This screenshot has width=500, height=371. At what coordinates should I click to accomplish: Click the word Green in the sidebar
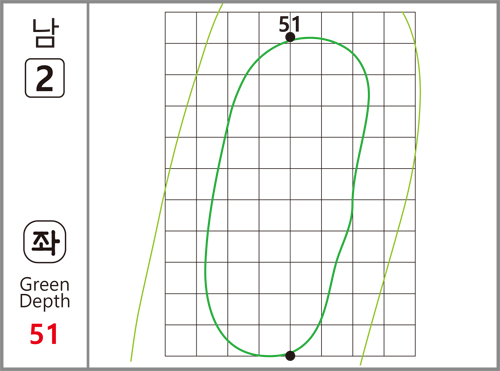(45, 285)
